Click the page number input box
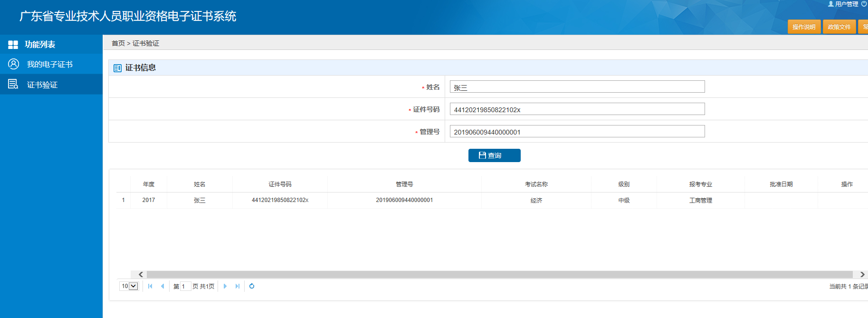Screen dimensions: 868x318 point(185,286)
